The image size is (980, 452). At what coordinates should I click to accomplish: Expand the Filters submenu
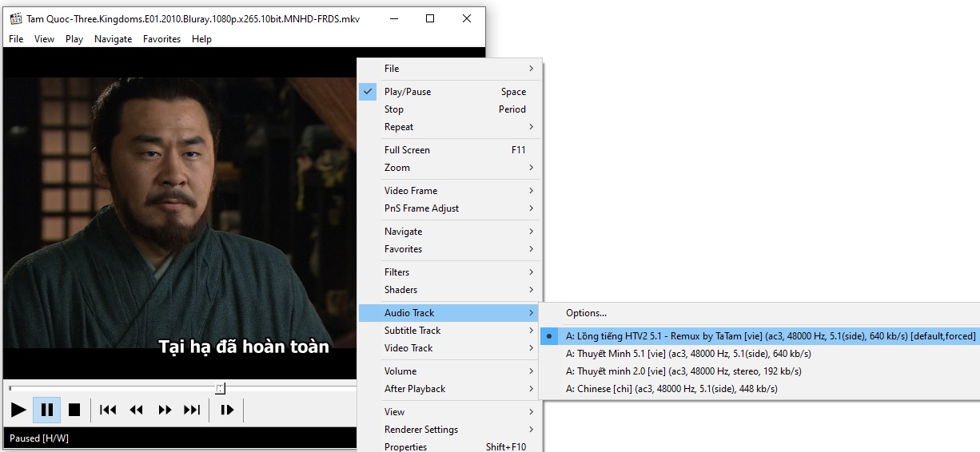coord(450,272)
